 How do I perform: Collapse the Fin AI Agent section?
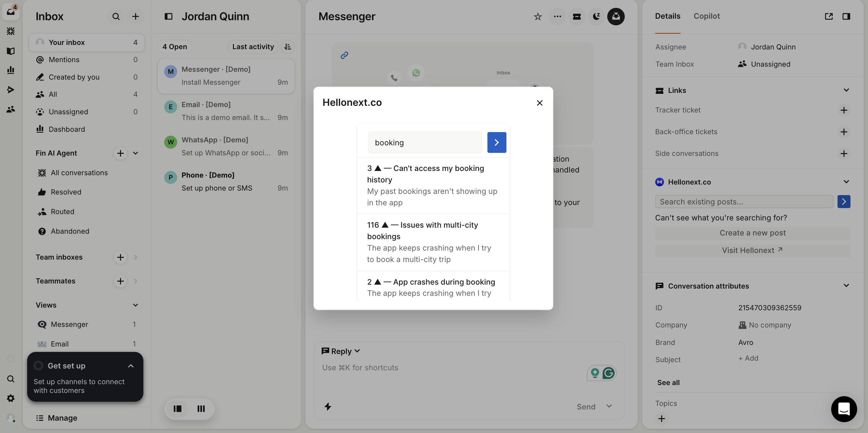click(x=136, y=153)
